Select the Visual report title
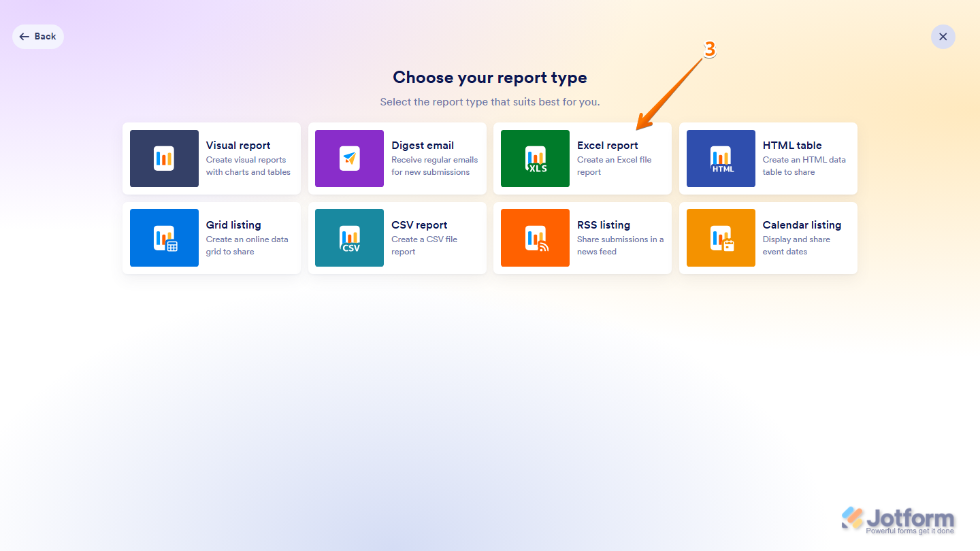This screenshot has height=551, width=980. point(238,146)
